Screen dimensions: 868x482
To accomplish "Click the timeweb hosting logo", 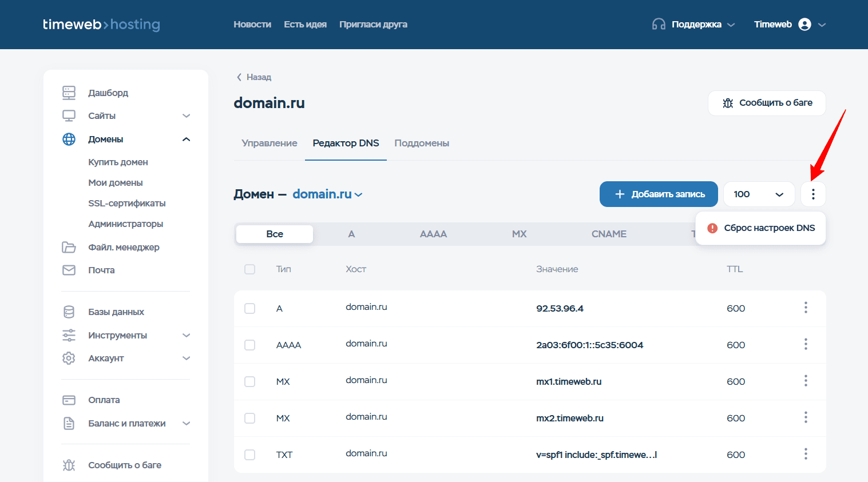I will (101, 24).
